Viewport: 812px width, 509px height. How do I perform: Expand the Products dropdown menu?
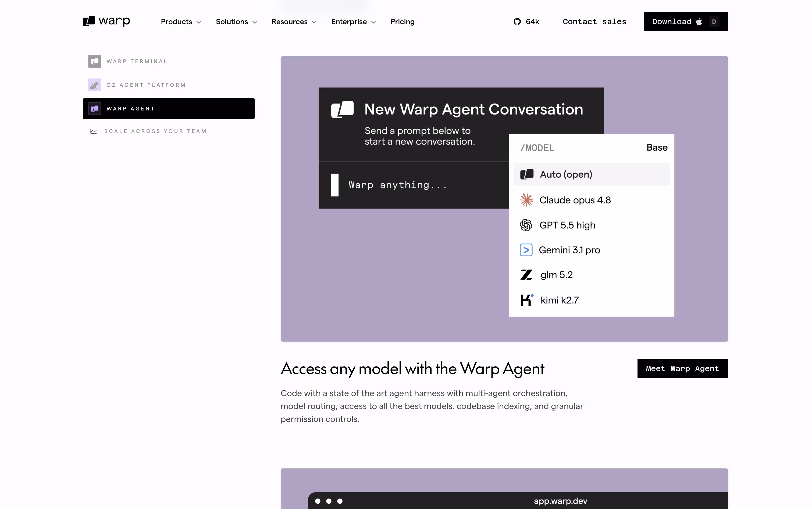coord(181,21)
